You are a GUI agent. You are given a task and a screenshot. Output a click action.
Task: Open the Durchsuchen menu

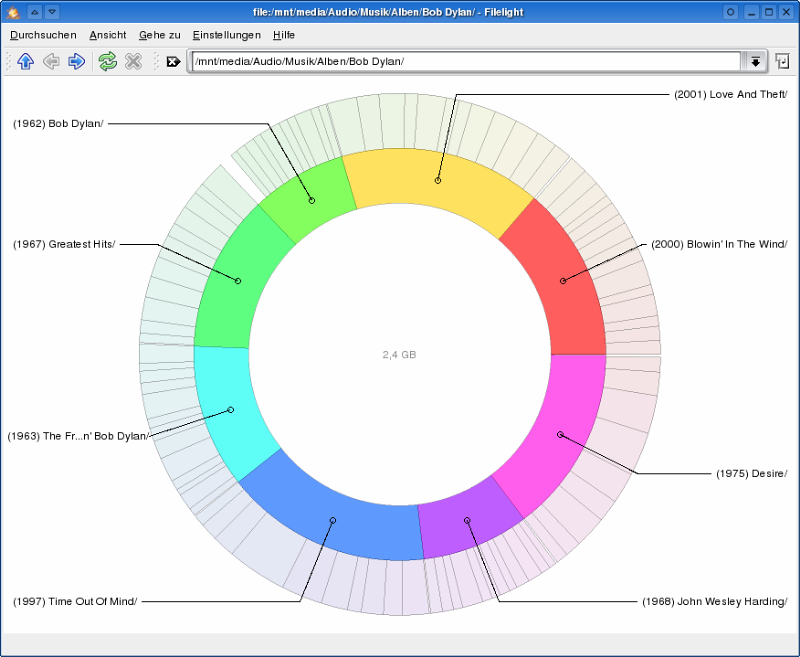pos(43,35)
